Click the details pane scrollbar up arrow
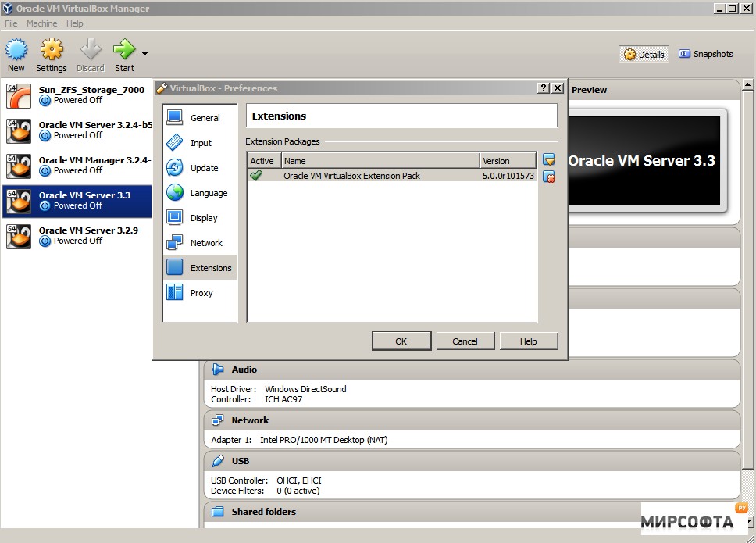This screenshot has height=543, width=756. [x=747, y=85]
